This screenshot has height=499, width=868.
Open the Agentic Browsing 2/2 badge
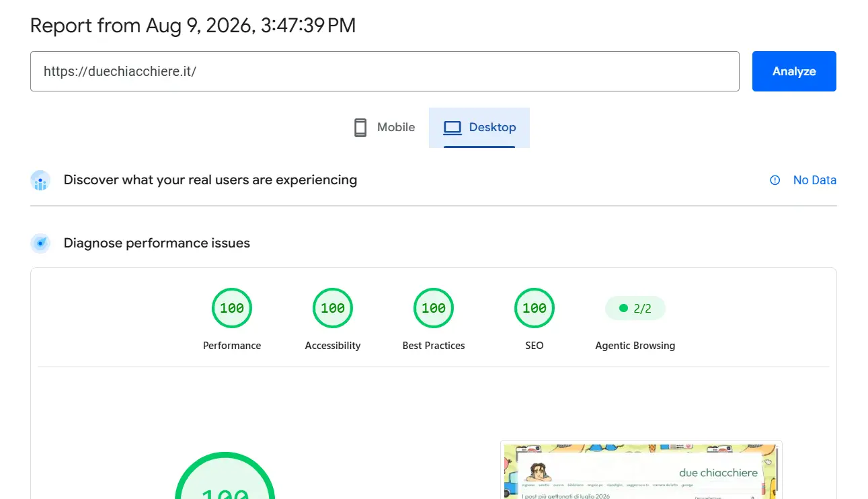[635, 308]
